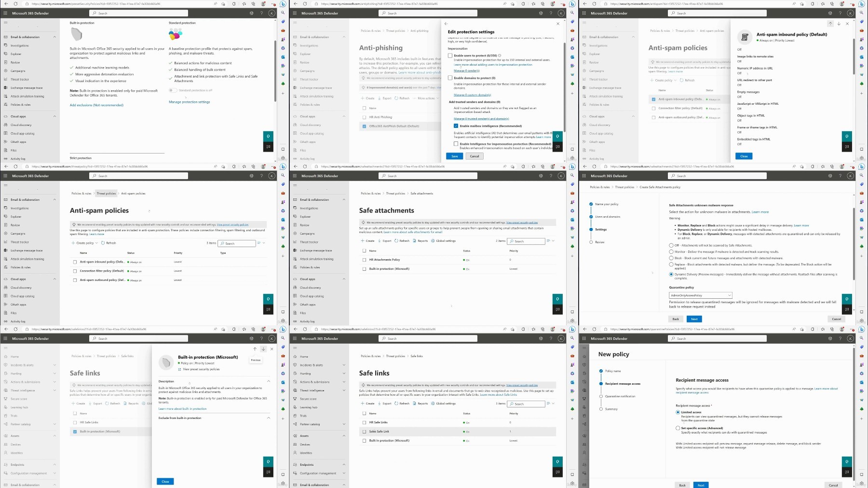Click previous-item up arrow in Built-in protection panel
The image size is (868, 488).
click(255, 349)
